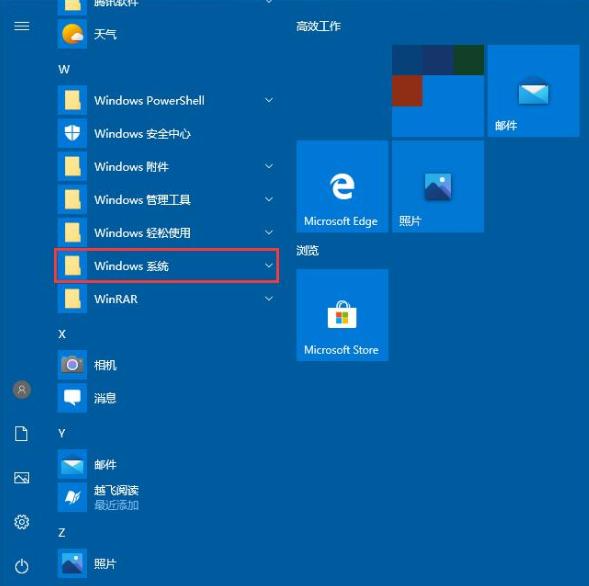The width and height of the screenshot is (589, 586).
Task: Click the Windows 系统 folder icon
Action: 72,266
